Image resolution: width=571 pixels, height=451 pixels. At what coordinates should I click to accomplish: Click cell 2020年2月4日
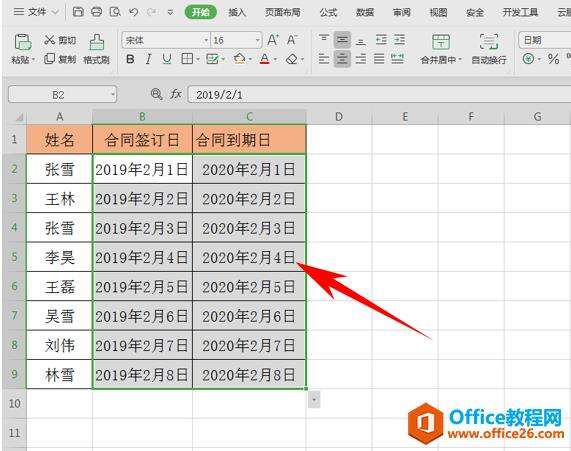tap(249, 258)
